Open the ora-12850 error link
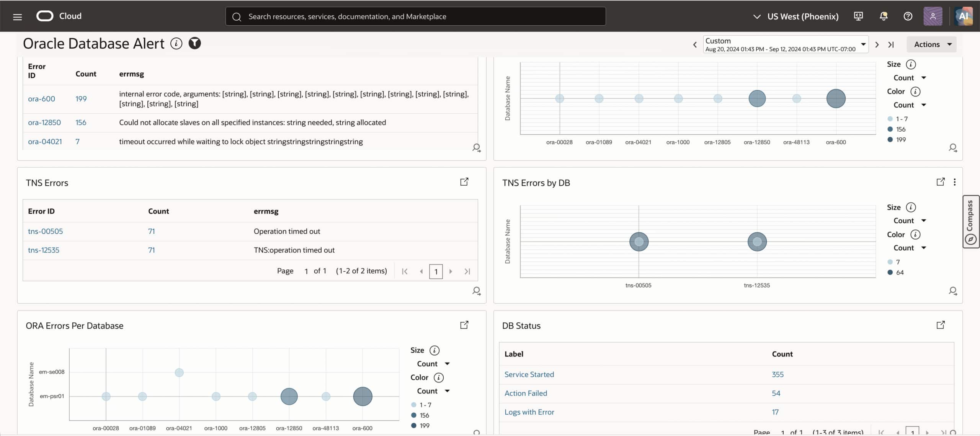Screen dimensions: 980x436 [x=44, y=122]
